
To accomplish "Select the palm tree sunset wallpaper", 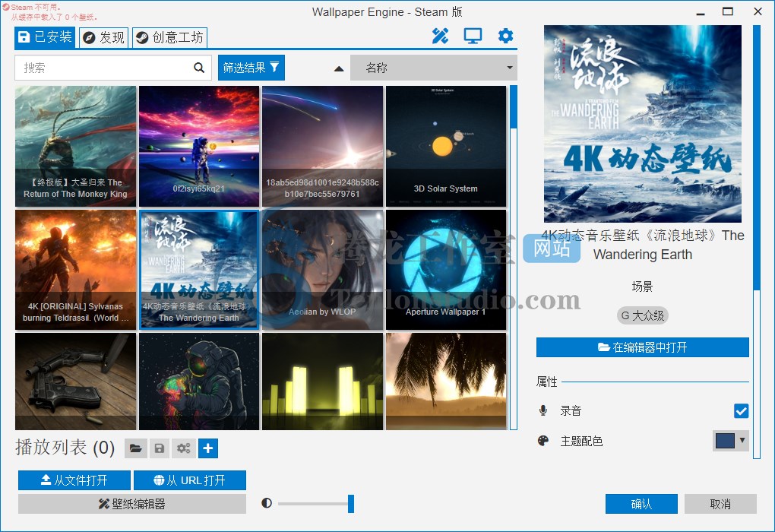I will (x=446, y=382).
